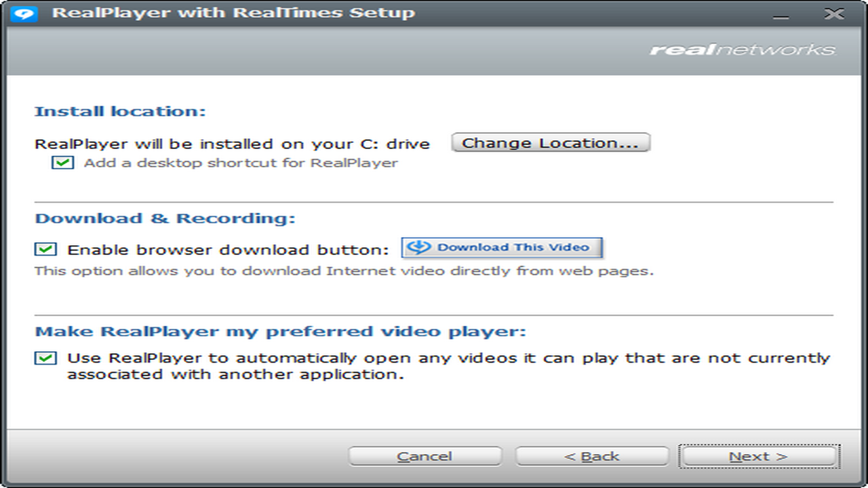Screen dimensions: 868x488
Task: Click the 'Download & Recording:' heading
Action: click(165, 218)
